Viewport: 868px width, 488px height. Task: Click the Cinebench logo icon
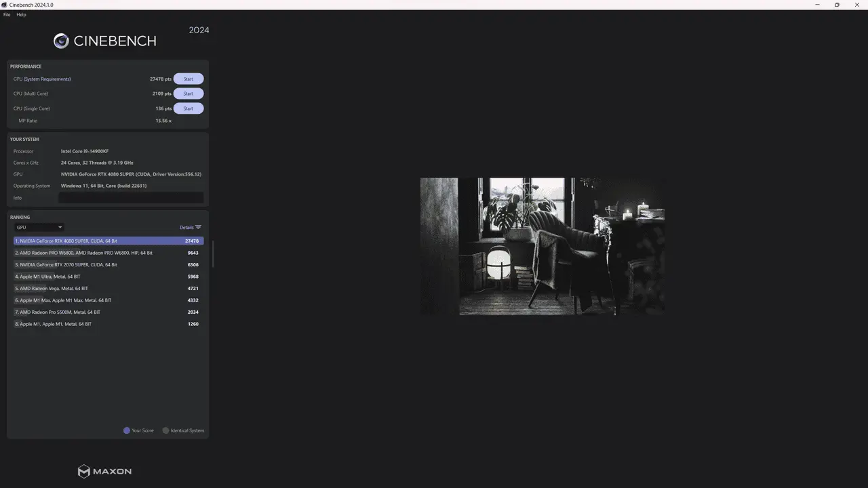click(61, 41)
